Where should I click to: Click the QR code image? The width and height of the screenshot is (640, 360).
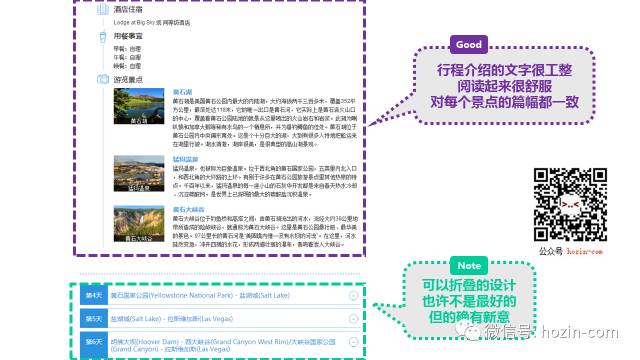point(570,204)
